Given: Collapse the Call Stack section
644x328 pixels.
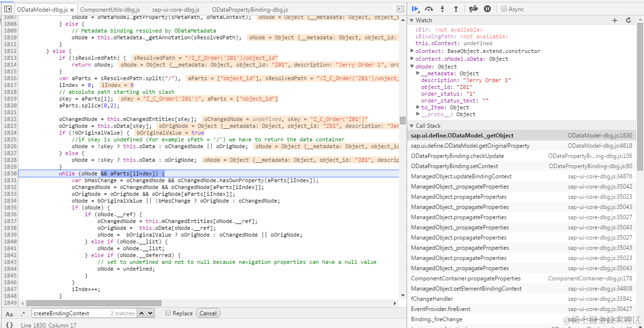Looking at the screenshot, I should point(411,126).
